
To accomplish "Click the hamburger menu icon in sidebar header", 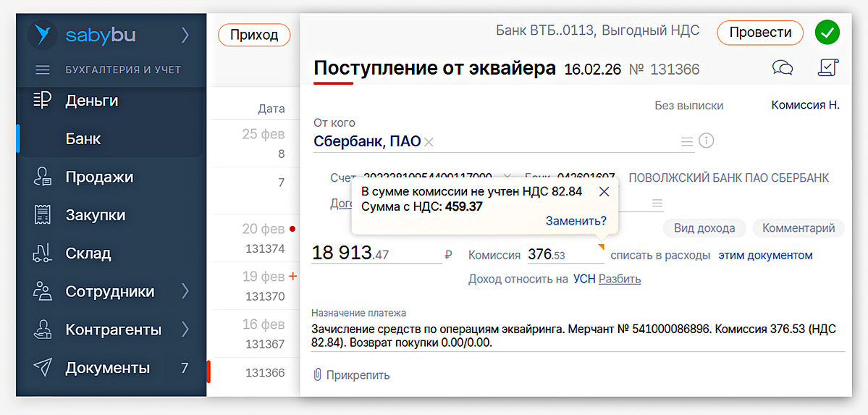I will (43, 70).
